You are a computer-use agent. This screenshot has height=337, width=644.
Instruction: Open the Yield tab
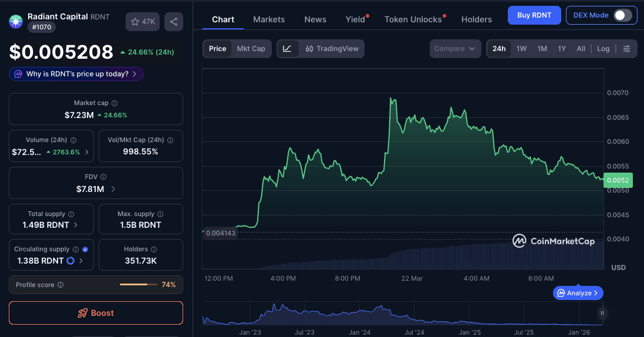pos(355,19)
